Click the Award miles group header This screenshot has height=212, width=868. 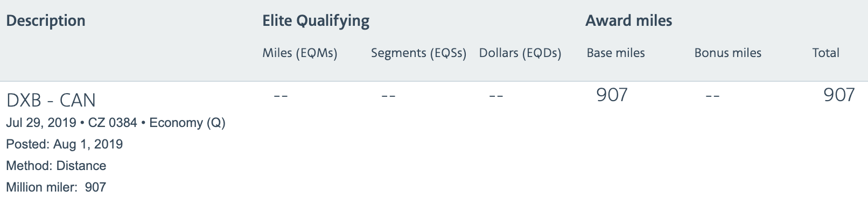629,21
